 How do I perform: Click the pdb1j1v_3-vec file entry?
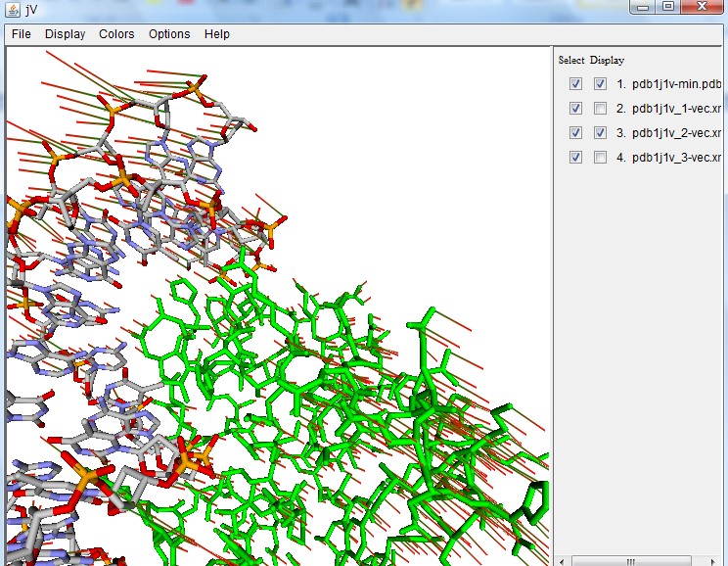pyautogui.click(x=676, y=158)
